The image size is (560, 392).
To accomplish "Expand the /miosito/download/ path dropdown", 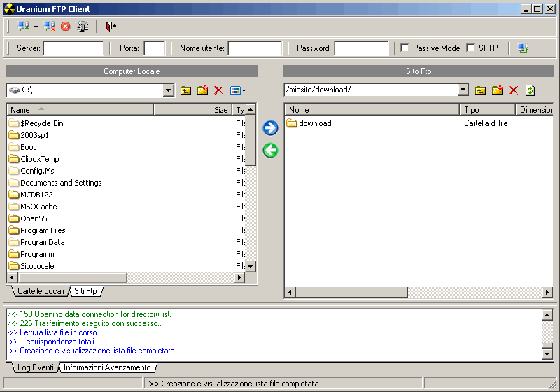I will tap(463, 90).
